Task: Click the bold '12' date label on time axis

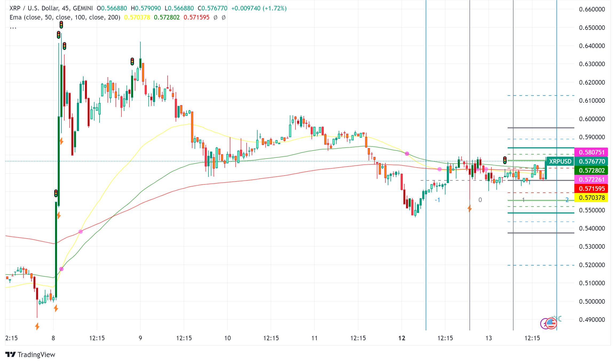Action: point(402,338)
